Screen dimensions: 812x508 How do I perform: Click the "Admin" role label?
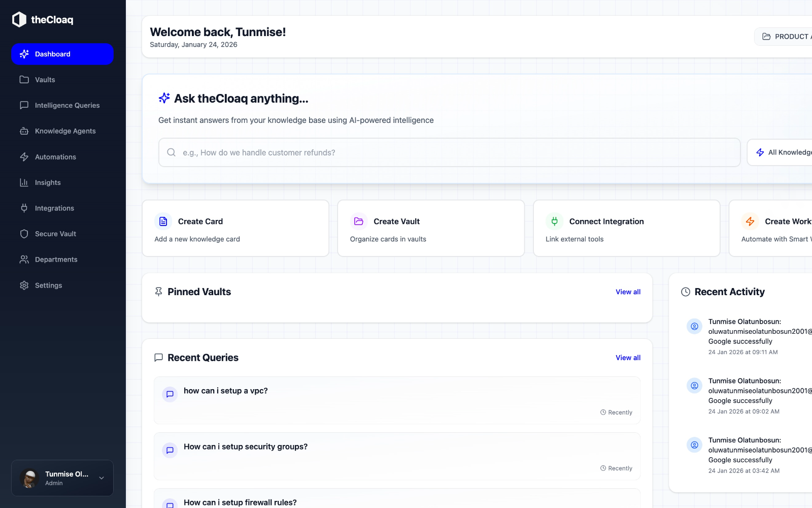pyautogui.click(x=54, y=483)
